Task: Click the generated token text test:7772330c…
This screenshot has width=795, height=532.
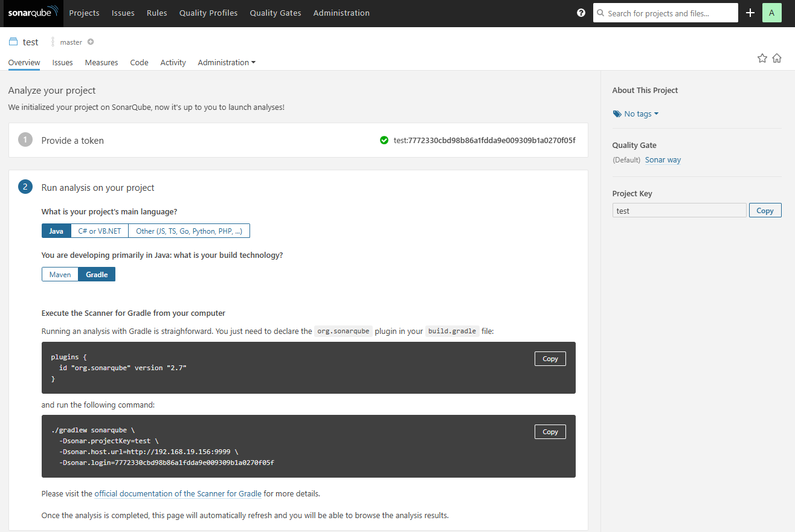Action: point(484,140)
